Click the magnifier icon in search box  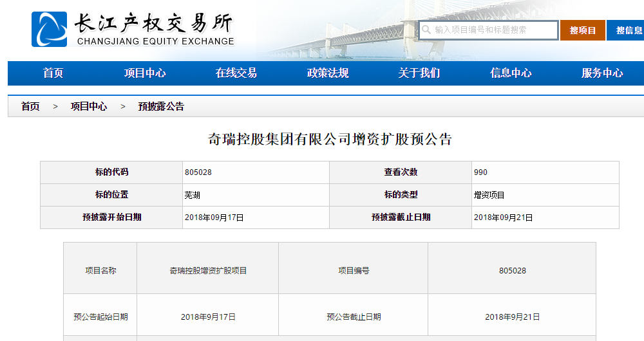tap(426, 30)
